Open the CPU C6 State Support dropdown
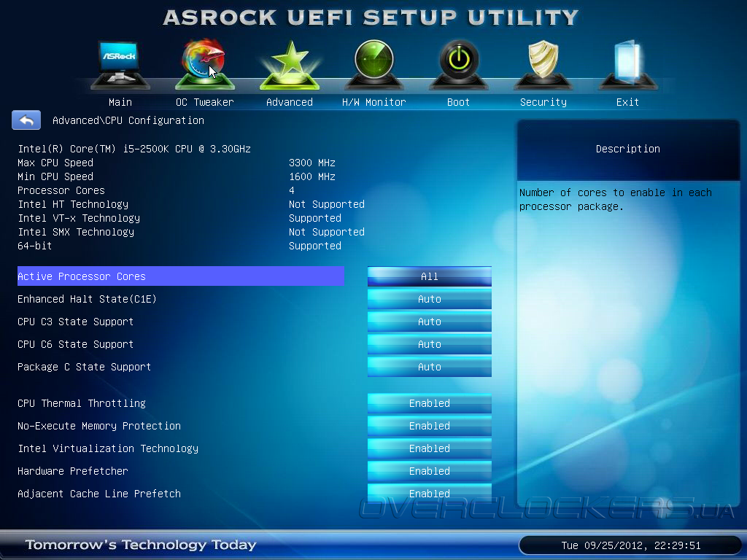Screen dimensions: 747x560 pos(429,344)
